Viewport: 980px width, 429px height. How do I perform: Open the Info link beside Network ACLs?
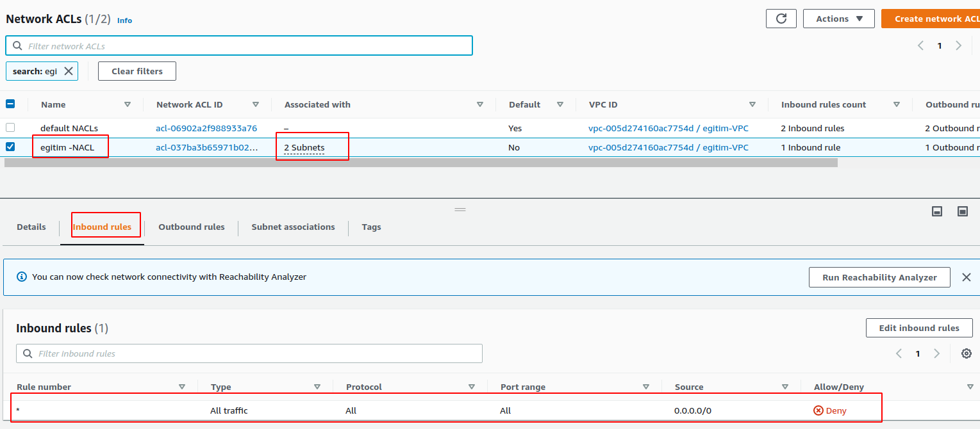click(x=124, y=20)
